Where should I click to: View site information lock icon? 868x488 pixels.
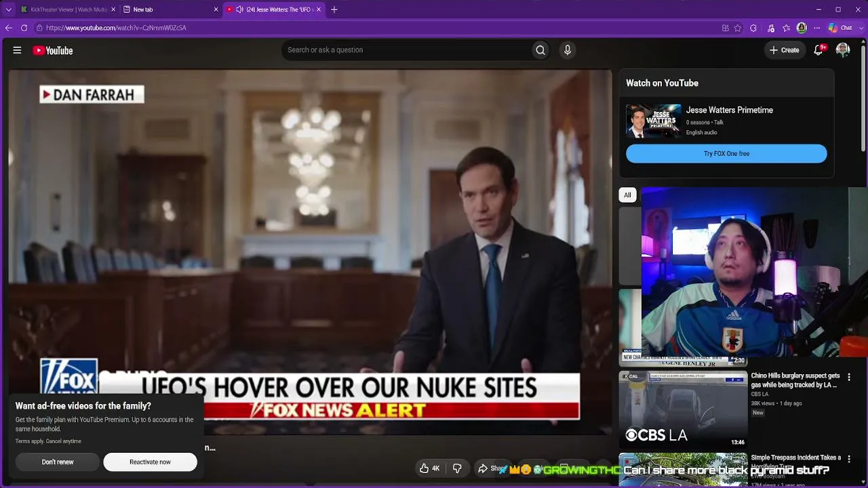coord(39,28)
